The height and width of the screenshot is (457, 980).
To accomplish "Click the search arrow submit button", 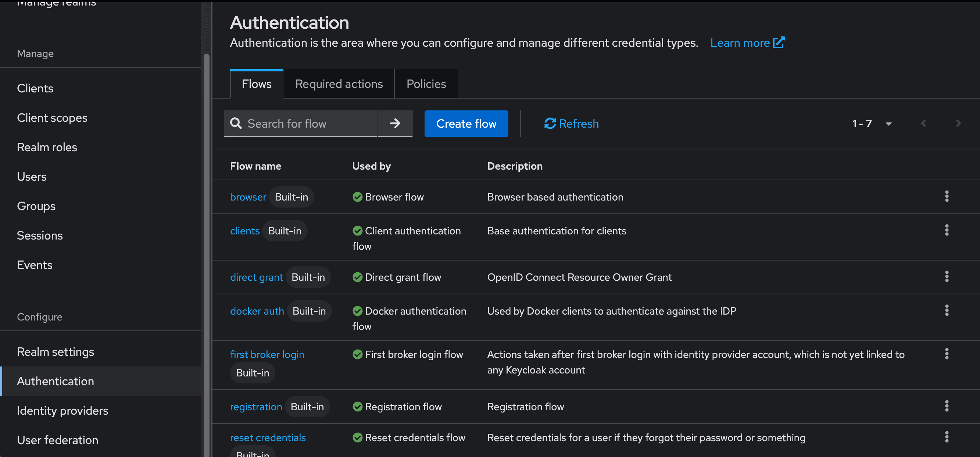I will 395,123.
